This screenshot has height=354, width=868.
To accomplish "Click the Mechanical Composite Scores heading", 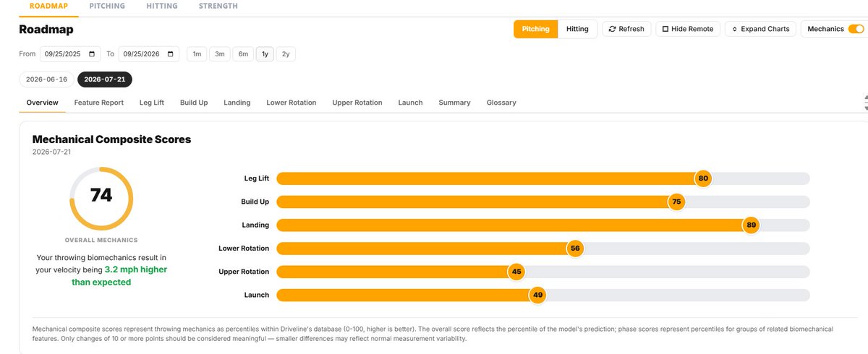I will point(111,139).
